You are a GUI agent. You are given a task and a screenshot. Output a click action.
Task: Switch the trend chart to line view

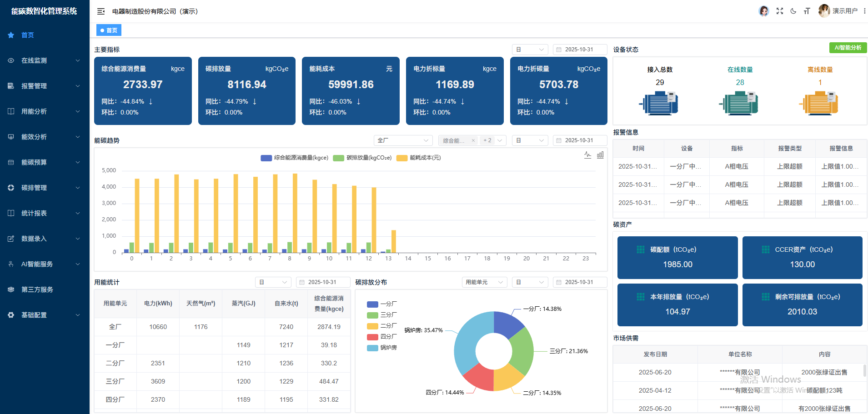(x=587, y=155)
